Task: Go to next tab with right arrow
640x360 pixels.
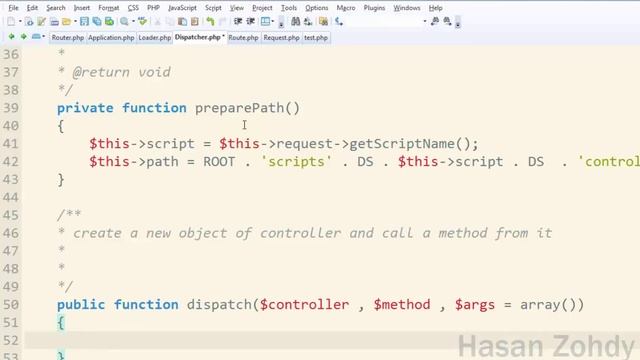Action: (x=23, y=37)
